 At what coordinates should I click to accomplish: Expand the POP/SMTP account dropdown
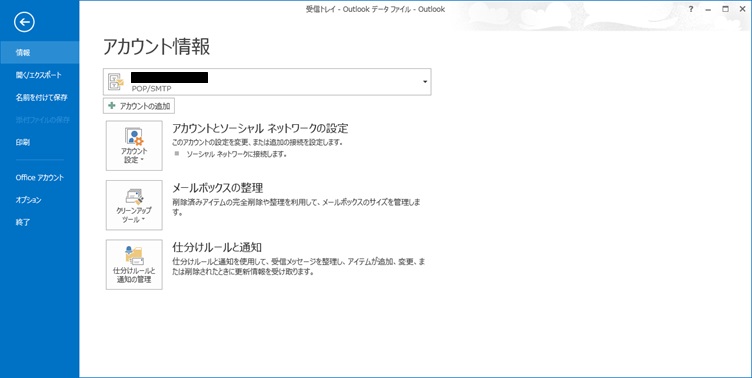(x=425, y=82)
